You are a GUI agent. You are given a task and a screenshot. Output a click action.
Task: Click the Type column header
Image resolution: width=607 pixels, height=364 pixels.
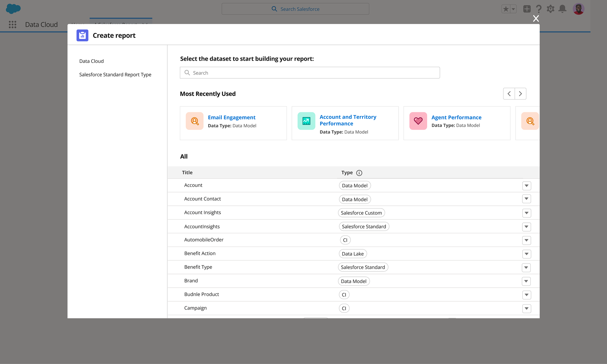coord(347,173)
